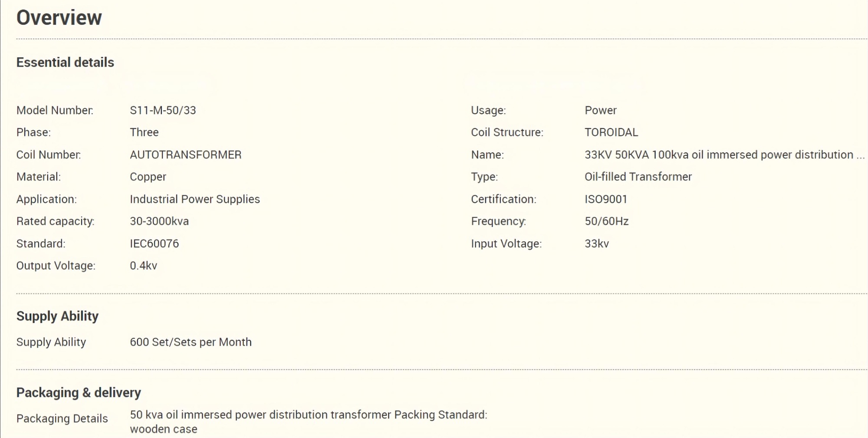Click the IEC60076 standard value
This screenshot has height=438, width=868.
154,244
